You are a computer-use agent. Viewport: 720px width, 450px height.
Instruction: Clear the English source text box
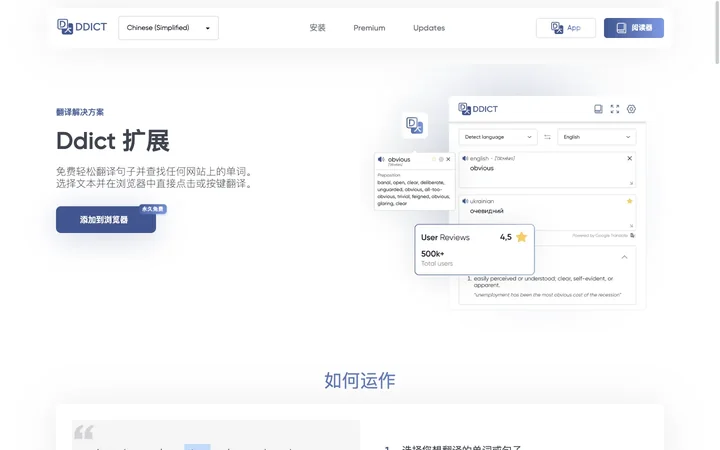630,158
